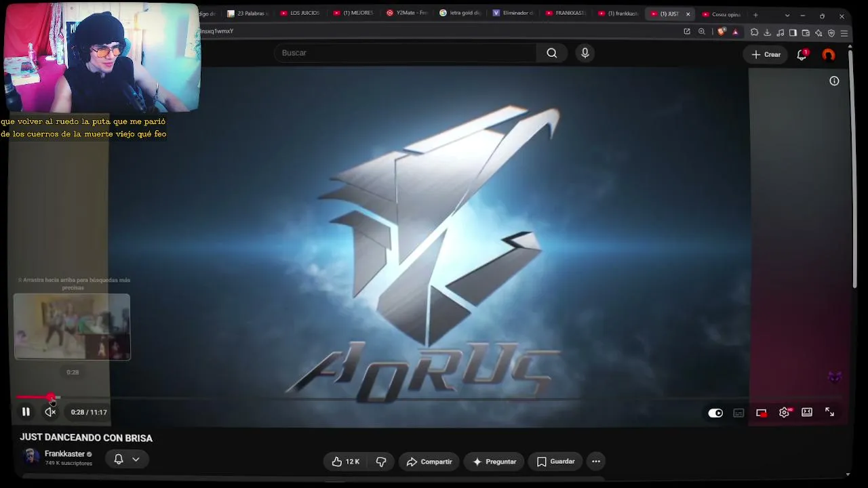The image size is (868, 488).
Task: Click the media control music note icon
Action: pyautogui.click(x=780, y=33)
